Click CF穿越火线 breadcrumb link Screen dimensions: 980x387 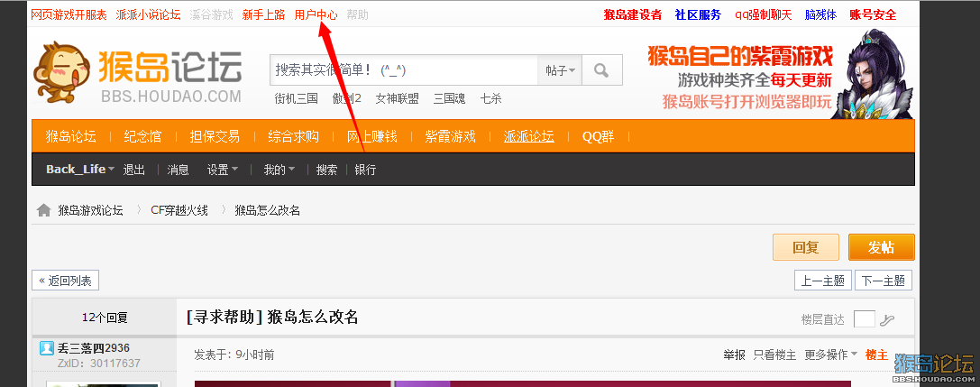[x=179, y=211]
